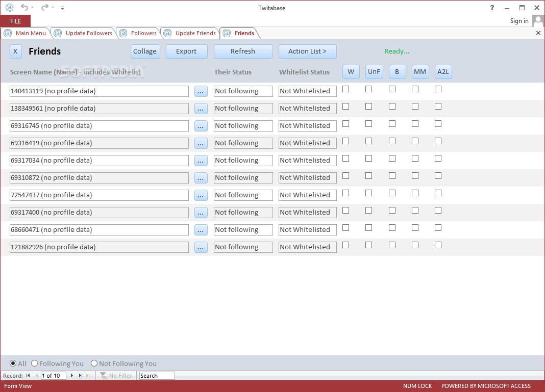Open the FILE menu
Viewport: 545px width, 392px height.
[x=15, y=21]
